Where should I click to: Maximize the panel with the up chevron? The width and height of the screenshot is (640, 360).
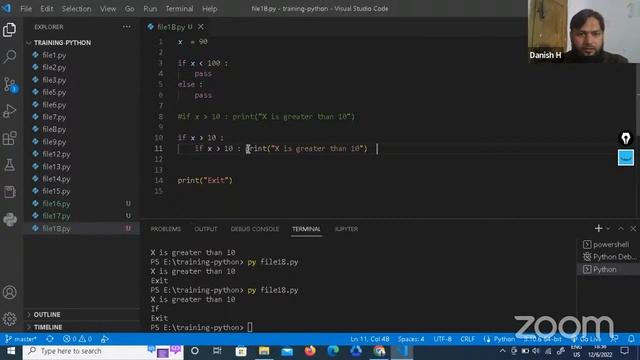pyautogui.click(x=621, y=229)
